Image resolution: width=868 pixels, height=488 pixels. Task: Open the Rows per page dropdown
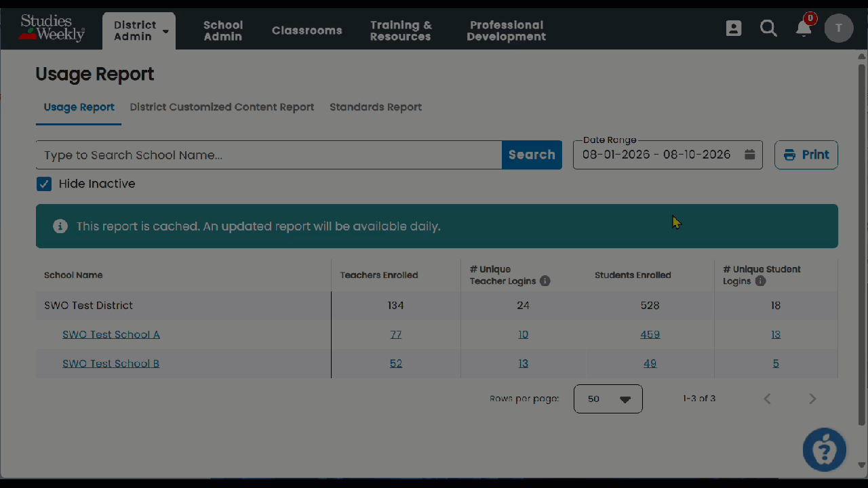pos(608,399)
